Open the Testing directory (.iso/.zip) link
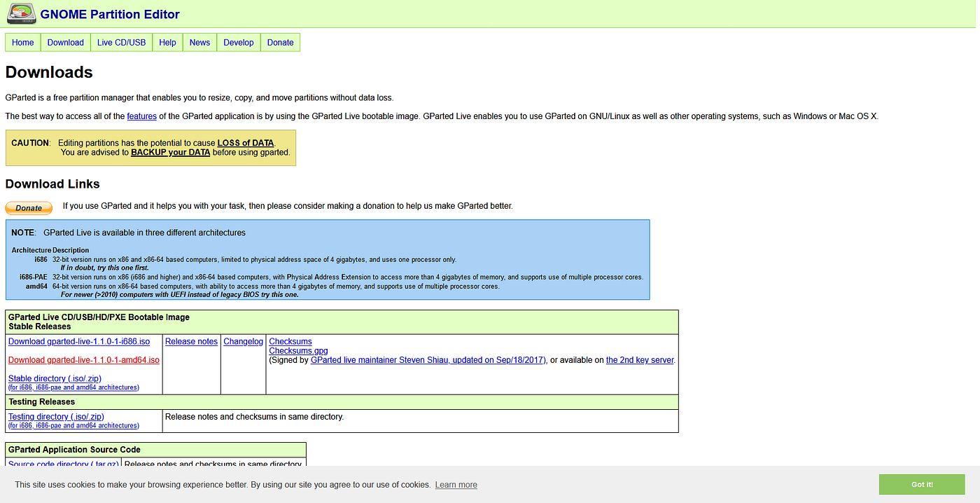980x503 pixels. [x=56, y=417]
